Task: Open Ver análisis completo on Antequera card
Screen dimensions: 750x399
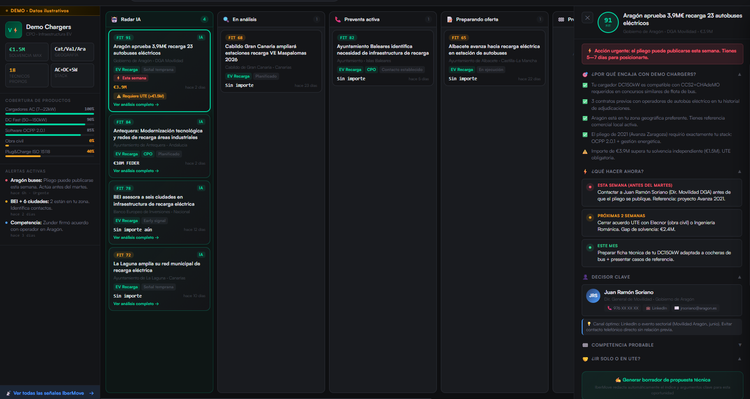Action: 136,171
